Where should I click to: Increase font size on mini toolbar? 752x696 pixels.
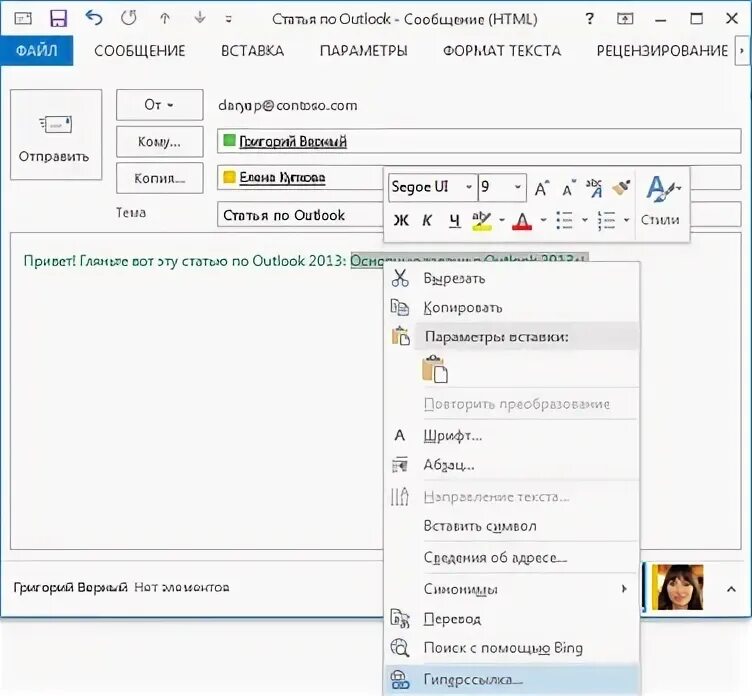pyautogui.click(x=541, y=188)
